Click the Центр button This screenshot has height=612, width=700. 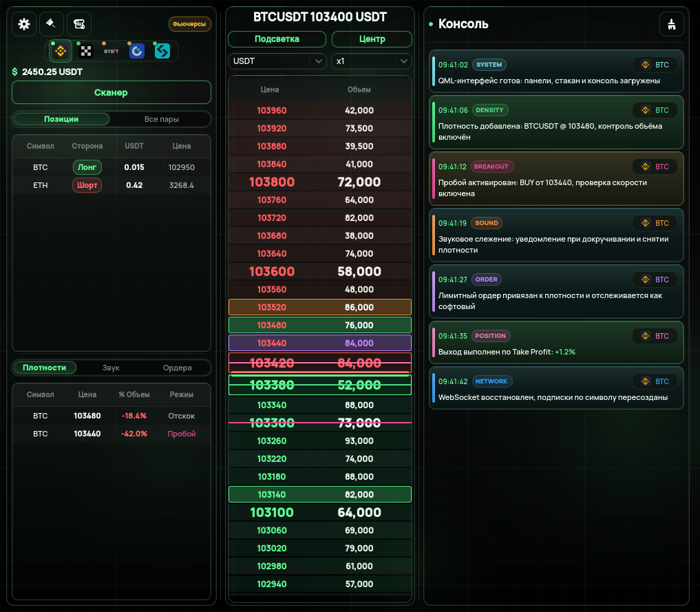pyautogui.click(x=372, y=39)
